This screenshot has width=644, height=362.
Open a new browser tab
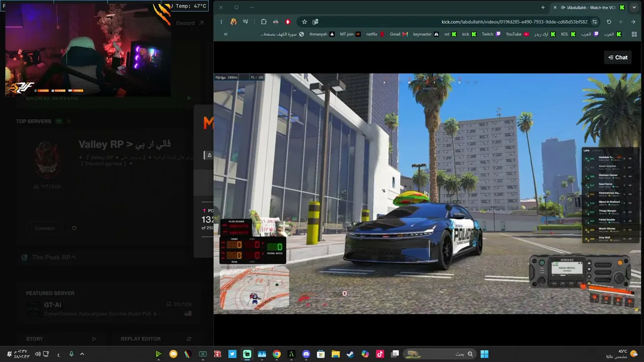click(x=543, y=8)
